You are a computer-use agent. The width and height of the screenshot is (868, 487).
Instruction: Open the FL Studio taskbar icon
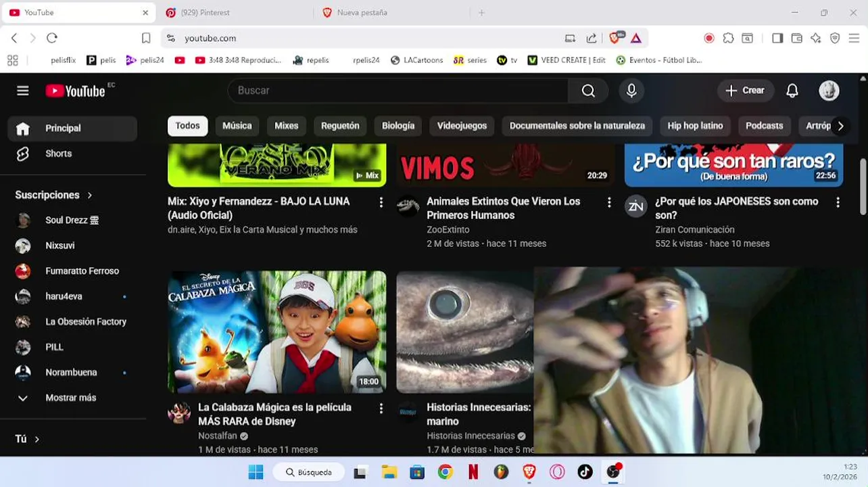(501, 472)
